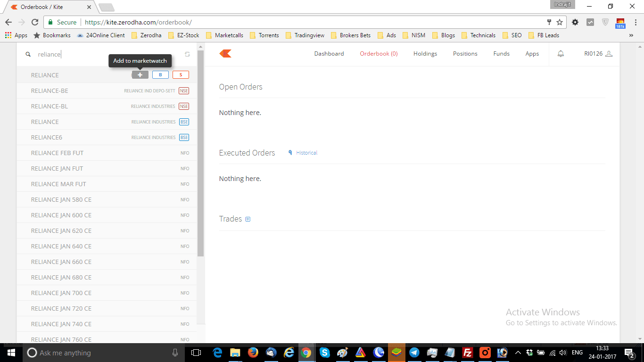Open the 24Online Client bookmark

click(x=100, y=35)
